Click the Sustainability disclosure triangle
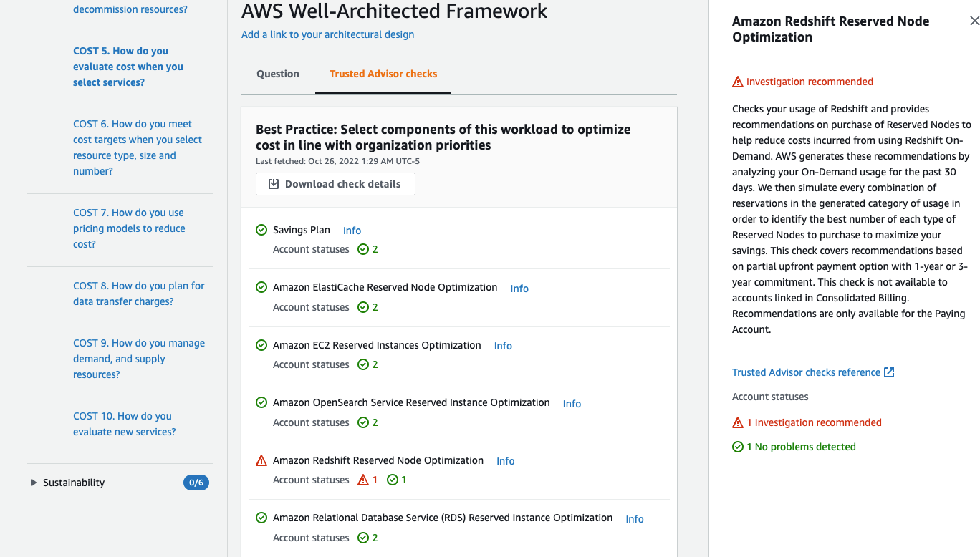 pos(33,483)
